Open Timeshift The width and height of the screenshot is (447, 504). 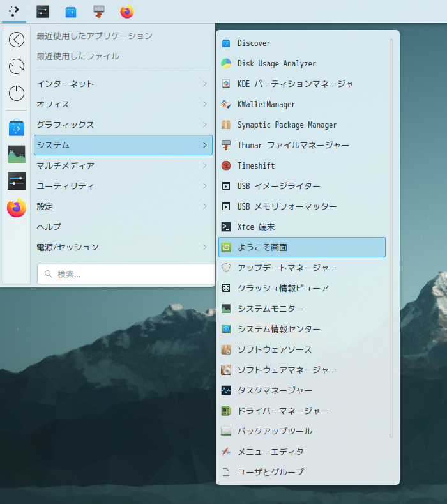coord(302,165)
